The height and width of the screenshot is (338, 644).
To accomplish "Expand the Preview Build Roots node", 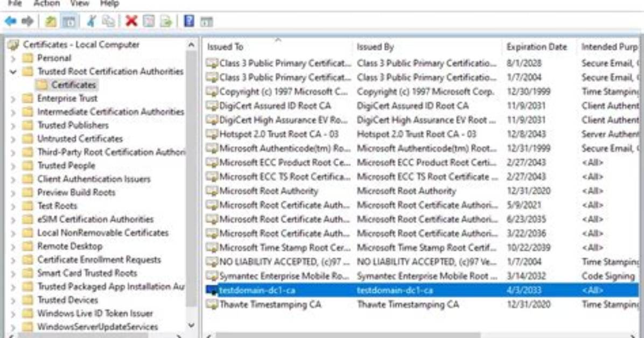I will [13, 193].
